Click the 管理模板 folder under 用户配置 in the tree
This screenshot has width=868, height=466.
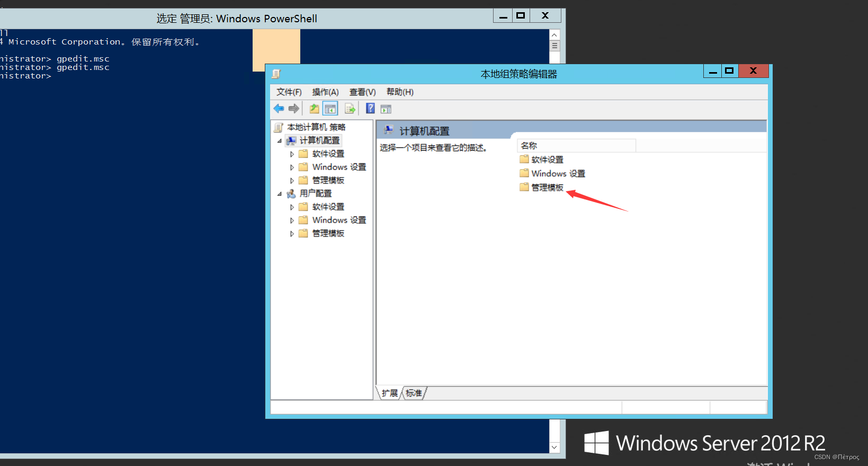point(328,233)
